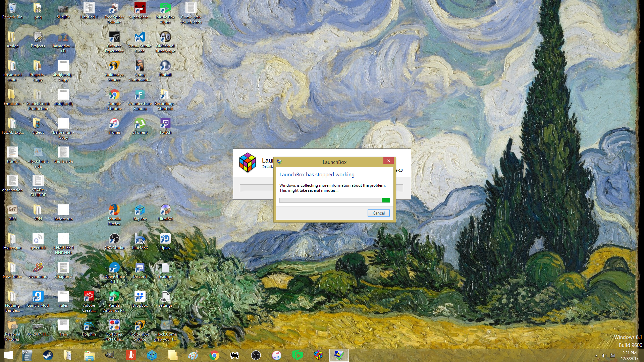Image resolution: width=644 pixels, height=362 pixels.
Task: Select the readme file on desktop
Action: tap(165, 270)
